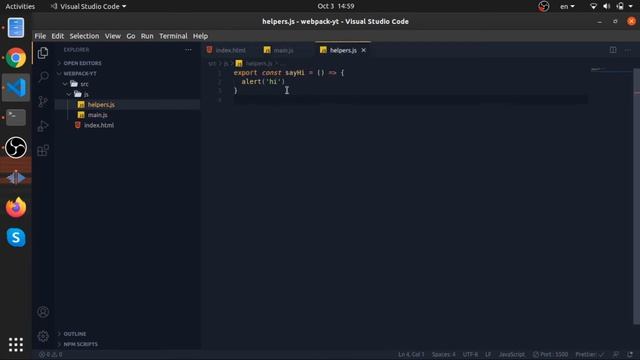This screenshot has width=640, height=360.
Task: Split the editor to the right
Action: (613, 50)
